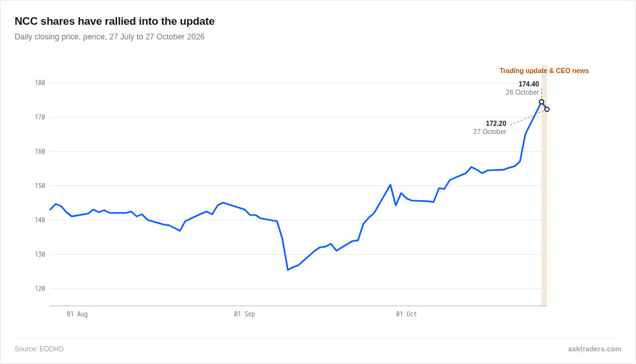
Task: Click the y-axis label 140
Action: click(x=39, y=220)
